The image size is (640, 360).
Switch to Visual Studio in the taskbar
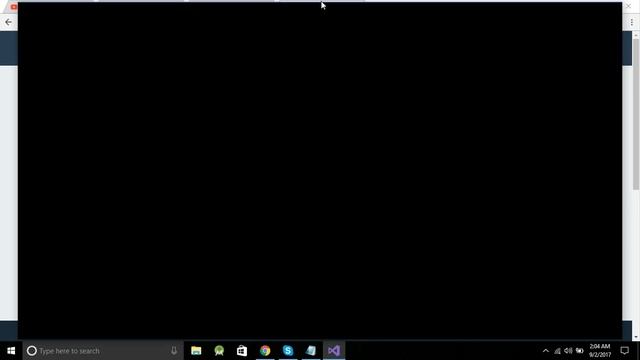tap(334, 351)
